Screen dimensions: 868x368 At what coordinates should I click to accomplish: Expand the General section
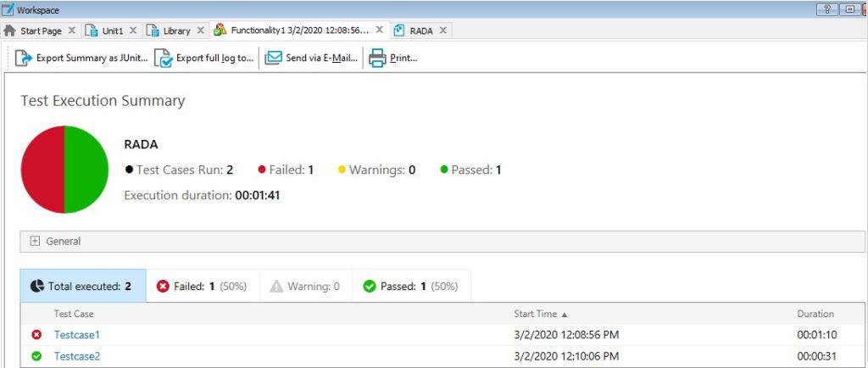point(35,241)
